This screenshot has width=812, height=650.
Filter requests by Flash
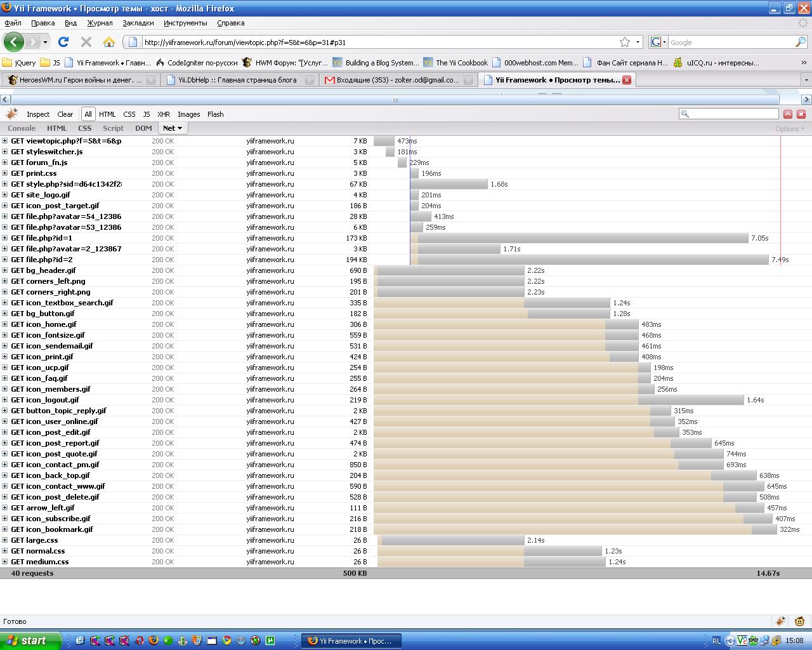[x=216, y=114]
